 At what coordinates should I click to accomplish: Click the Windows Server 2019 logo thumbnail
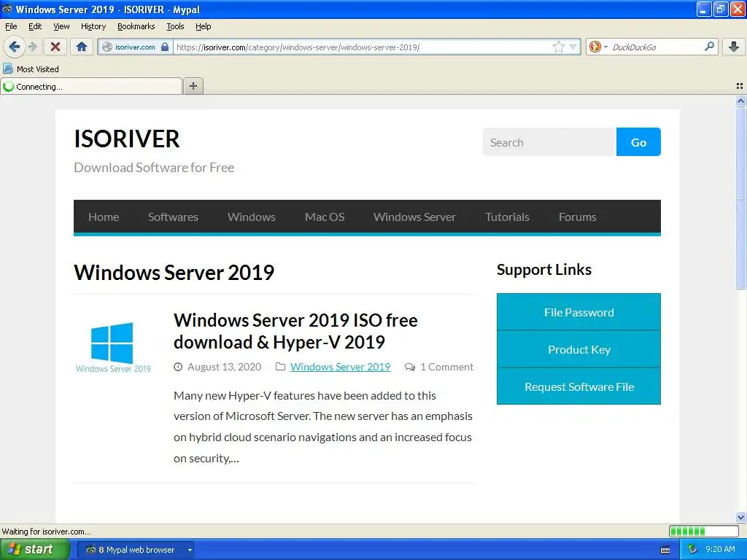point(113,348)
